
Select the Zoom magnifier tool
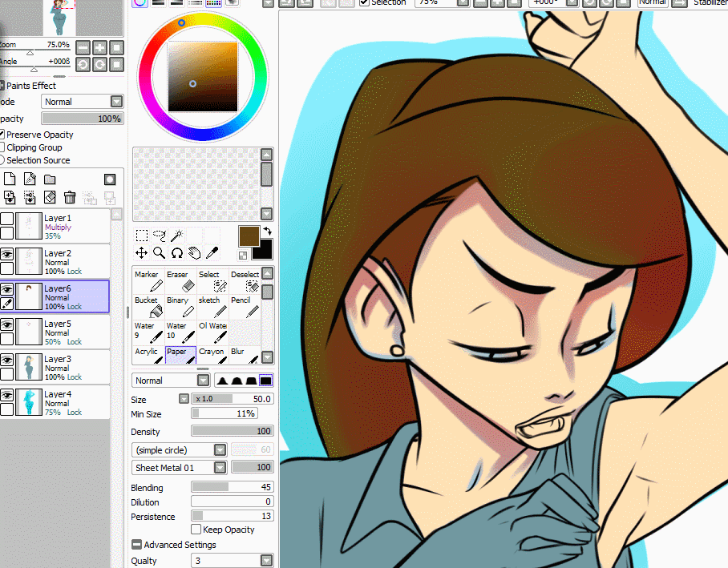(160, 253)
